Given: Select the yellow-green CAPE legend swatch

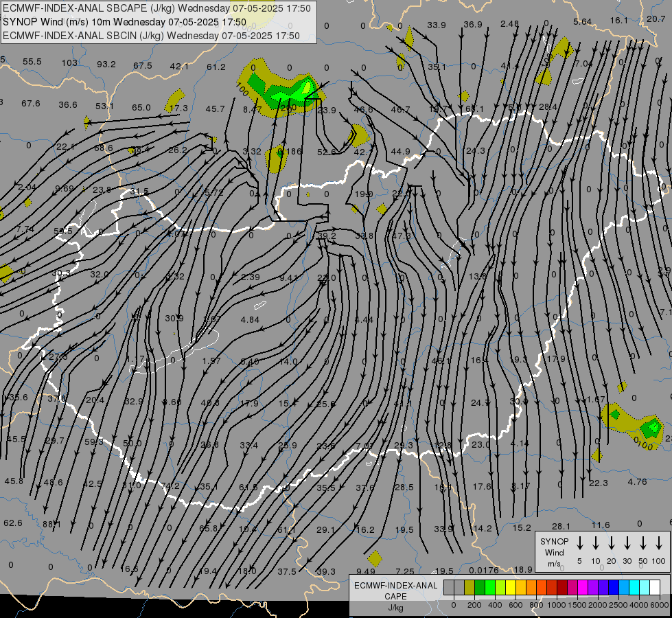Looking at the screenshot, I should pos(500,588).
